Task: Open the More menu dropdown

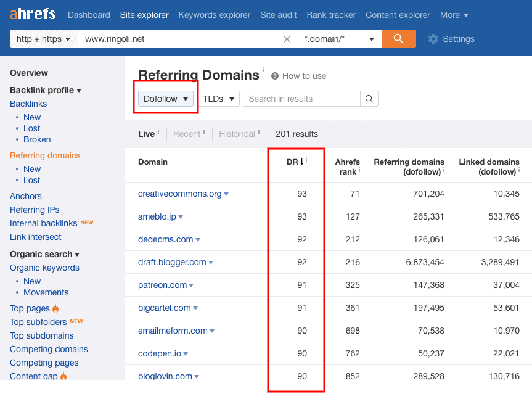Action: [454, 15]
